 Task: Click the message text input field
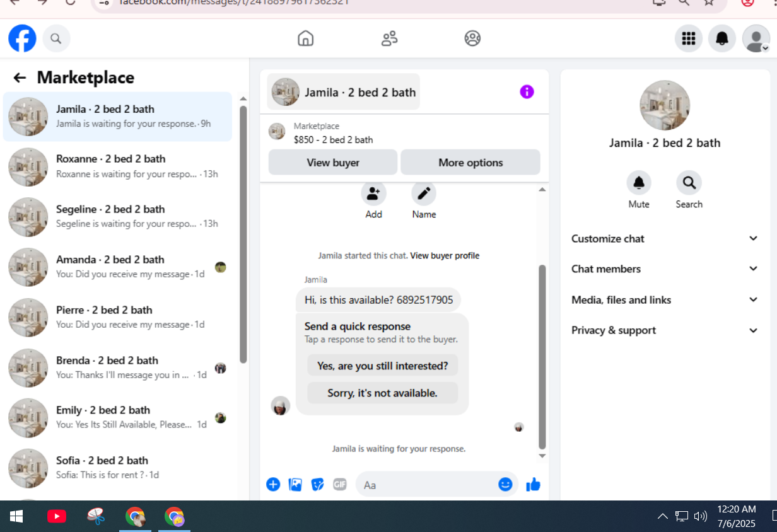[x=428, y=484]
